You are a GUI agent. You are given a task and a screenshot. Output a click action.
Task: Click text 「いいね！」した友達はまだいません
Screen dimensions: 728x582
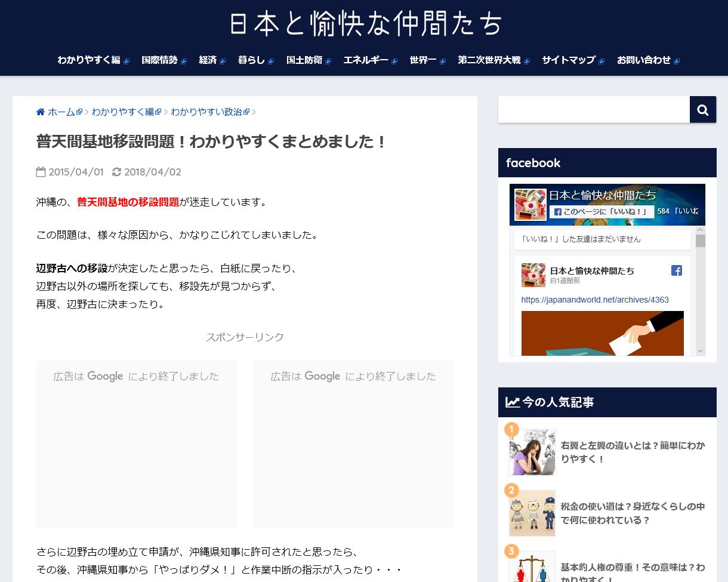[x=581, y=239]
